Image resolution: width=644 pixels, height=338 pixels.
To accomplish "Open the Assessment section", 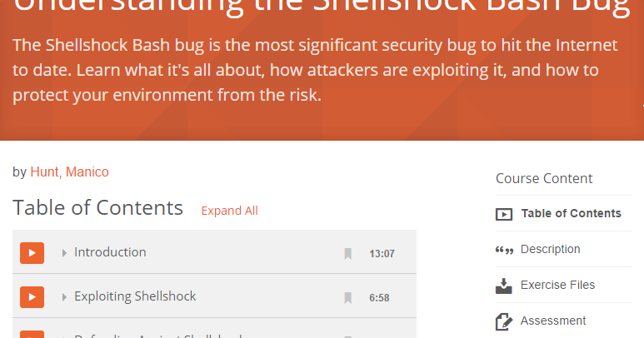I will [x=553, y=321].
